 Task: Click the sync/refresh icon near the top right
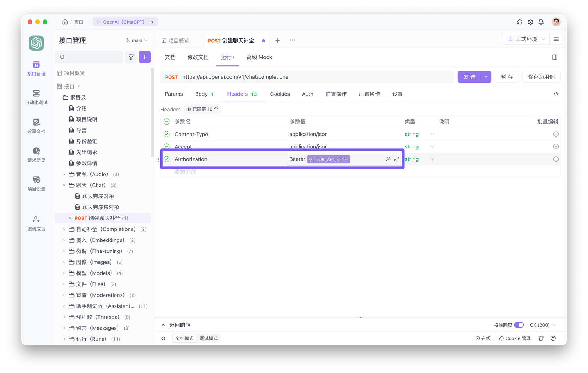click(x=519, y=22)
